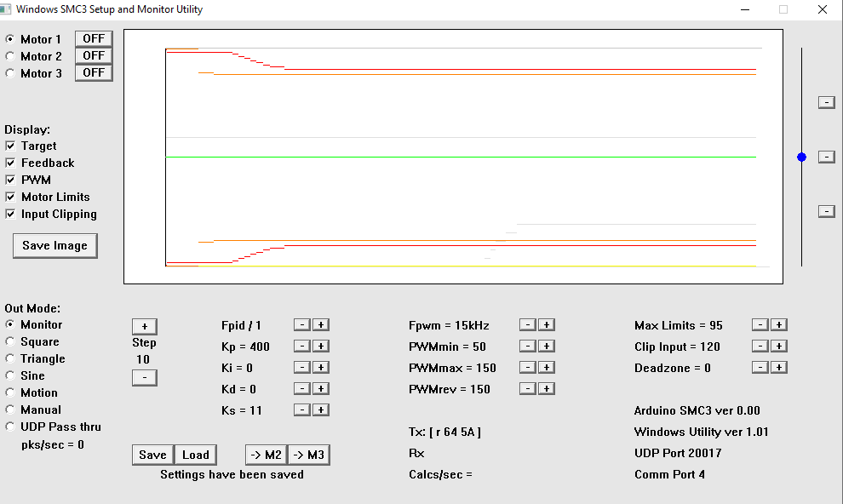Increase Kp value with plus button
The image size is (843, 504).
(321, 346)
